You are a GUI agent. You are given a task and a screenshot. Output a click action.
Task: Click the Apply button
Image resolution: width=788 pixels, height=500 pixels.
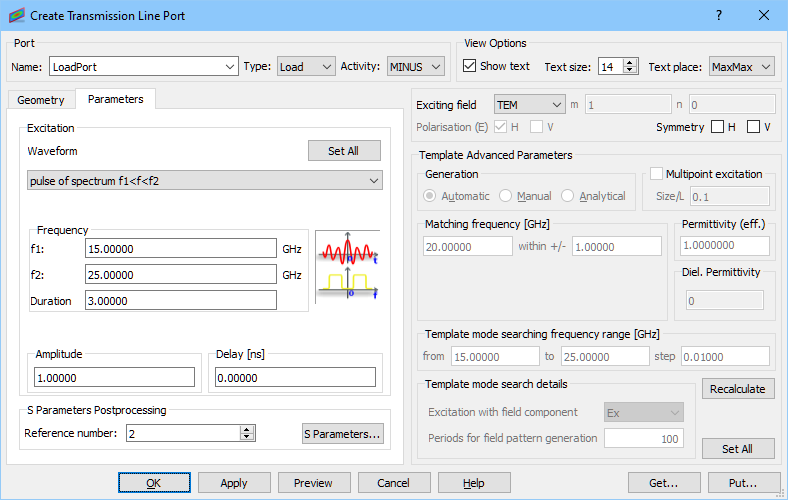234,483
